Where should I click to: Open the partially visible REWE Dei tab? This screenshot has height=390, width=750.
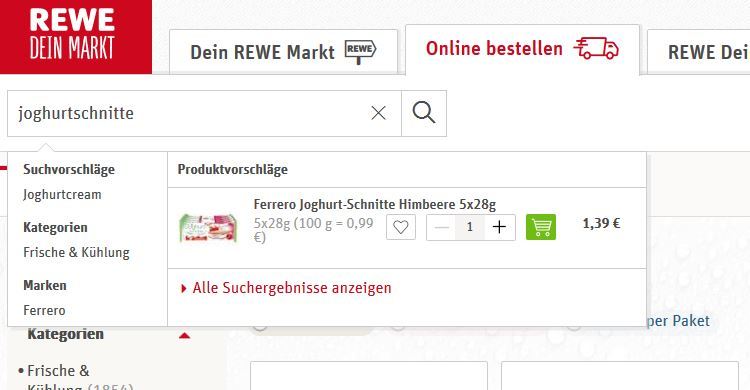coord(699,52)
